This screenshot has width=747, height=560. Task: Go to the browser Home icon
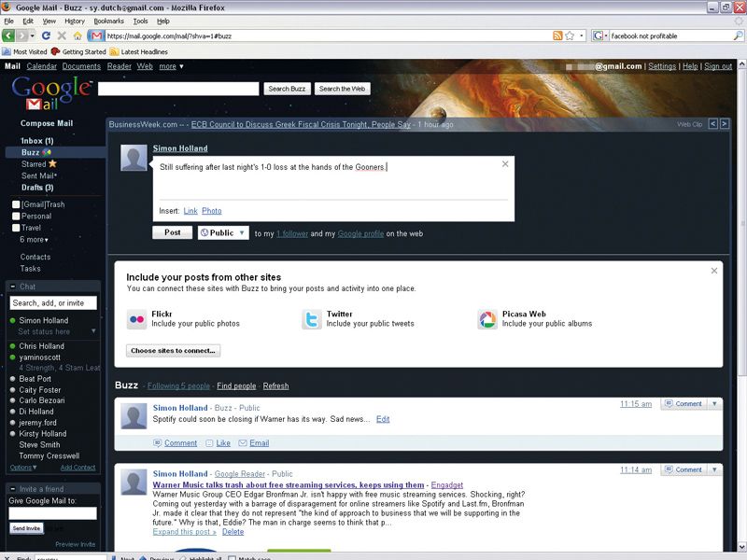pos(78,35)
